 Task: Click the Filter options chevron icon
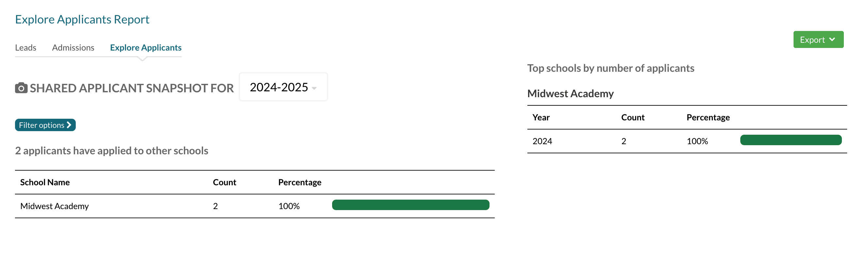pos(69,125)
